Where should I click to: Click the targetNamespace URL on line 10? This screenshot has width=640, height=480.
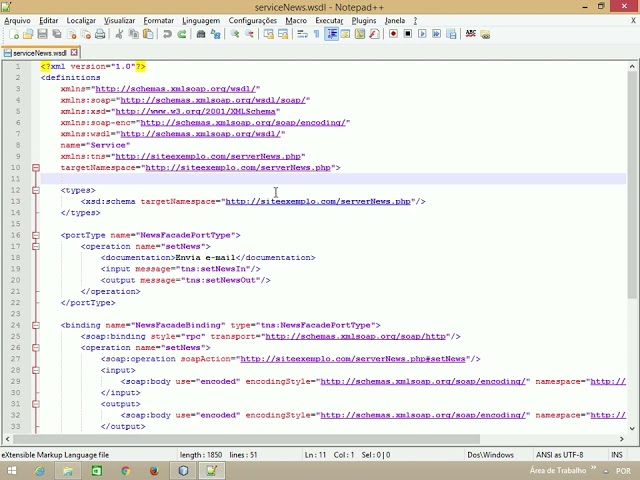click(238, 168)
